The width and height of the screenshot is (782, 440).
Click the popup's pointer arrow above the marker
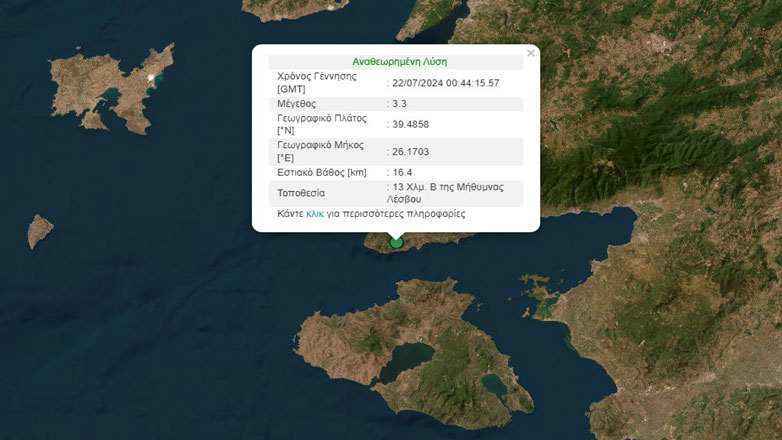397,235
